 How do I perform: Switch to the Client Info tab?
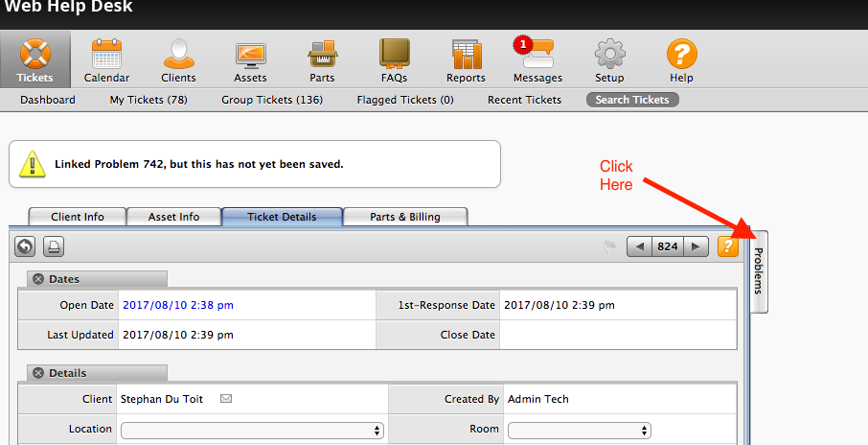(78, 217)
